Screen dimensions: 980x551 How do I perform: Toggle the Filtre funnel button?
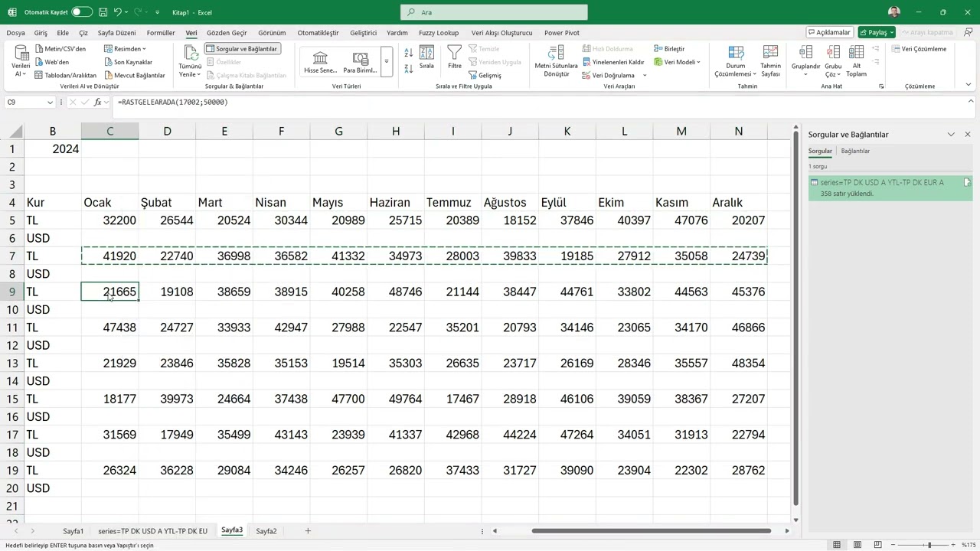(x=455, y=57)
